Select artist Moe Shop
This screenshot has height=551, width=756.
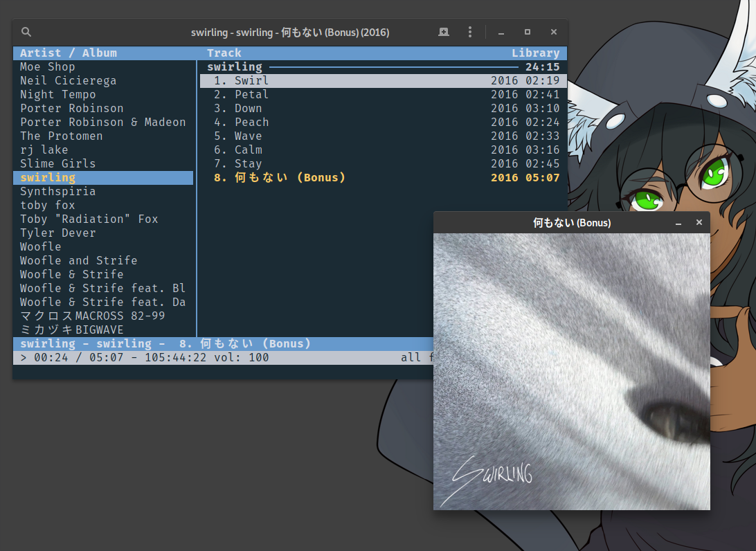[x=47, y=67]
